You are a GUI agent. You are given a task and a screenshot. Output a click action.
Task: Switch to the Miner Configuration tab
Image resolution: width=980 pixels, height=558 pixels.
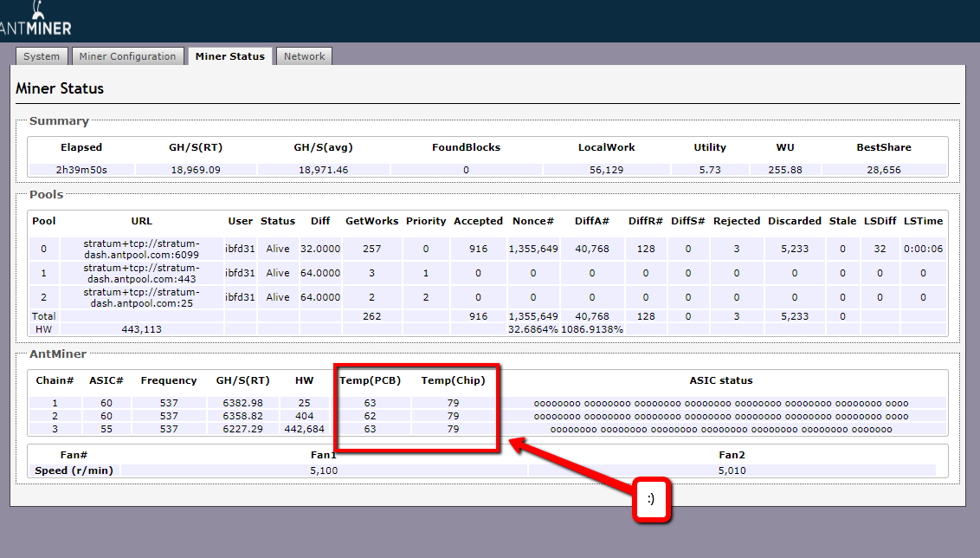[127, 56]
